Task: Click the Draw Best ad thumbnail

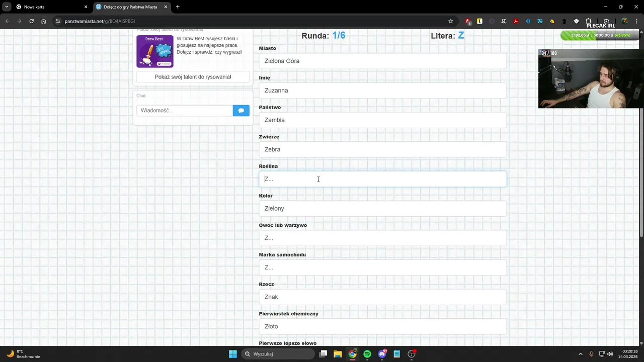Action: tap(155, 51)
